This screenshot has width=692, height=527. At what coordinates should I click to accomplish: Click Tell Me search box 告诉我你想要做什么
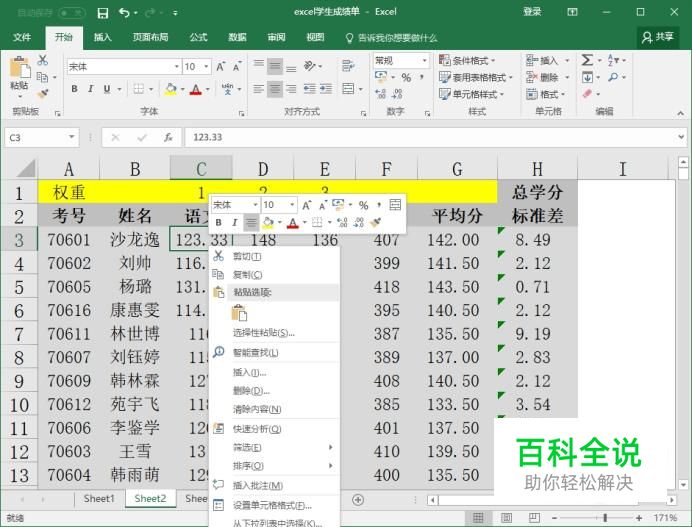pos(391,38)
